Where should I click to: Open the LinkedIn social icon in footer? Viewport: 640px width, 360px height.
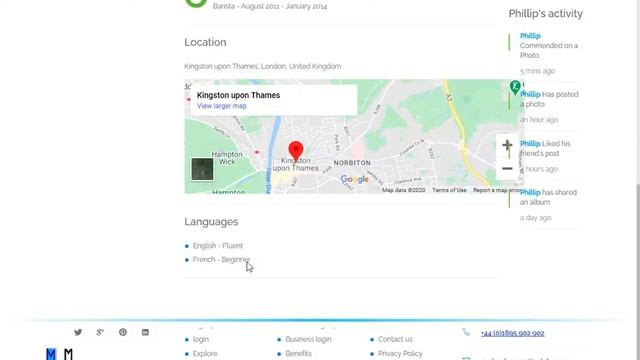tap(145, 332)
